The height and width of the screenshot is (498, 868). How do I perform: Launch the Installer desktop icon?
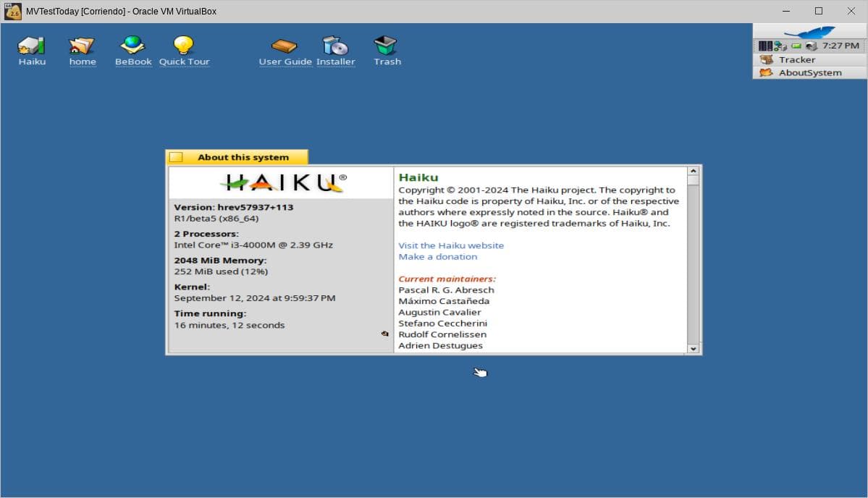point(335,46)
